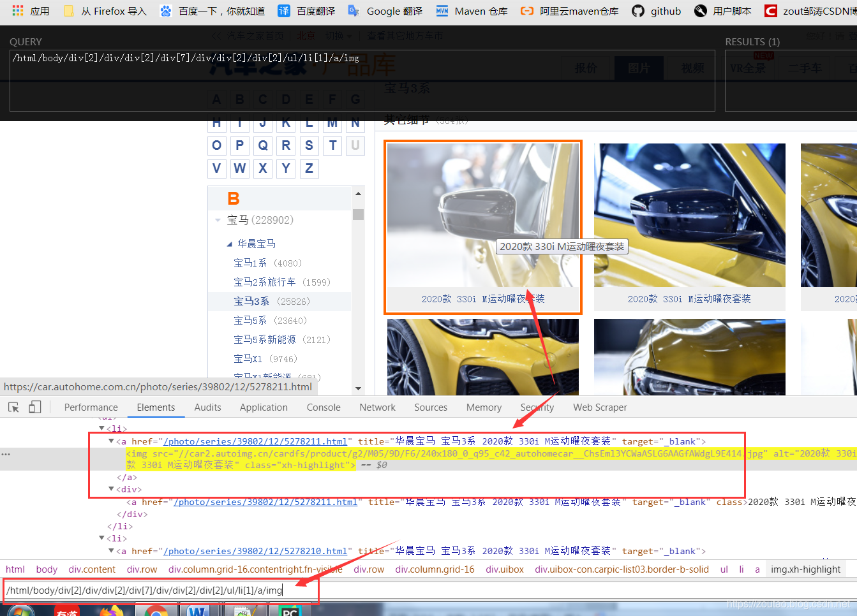This screenshot has height=616, width=857.
Task: Open the 百度翻译 bookmark
Action: (307, 11)
